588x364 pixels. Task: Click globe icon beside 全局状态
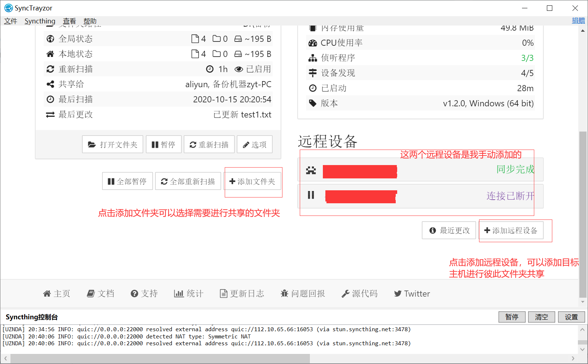coord(51,39)
